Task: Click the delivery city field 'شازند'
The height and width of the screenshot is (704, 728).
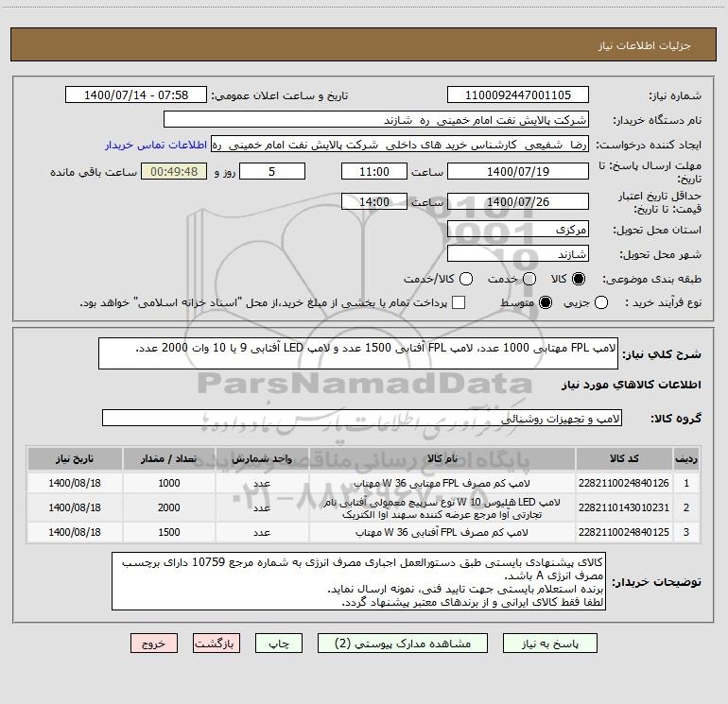Action: [x=517, y=254]
